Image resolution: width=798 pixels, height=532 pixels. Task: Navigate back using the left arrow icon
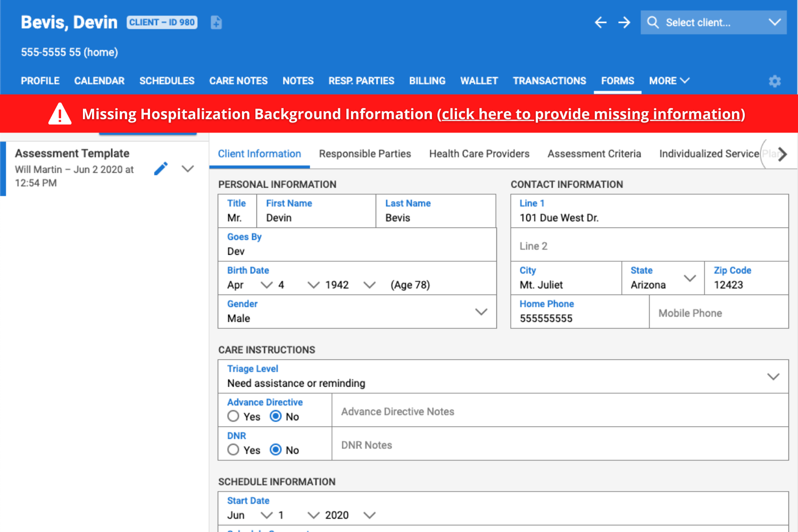click(600, 22)
